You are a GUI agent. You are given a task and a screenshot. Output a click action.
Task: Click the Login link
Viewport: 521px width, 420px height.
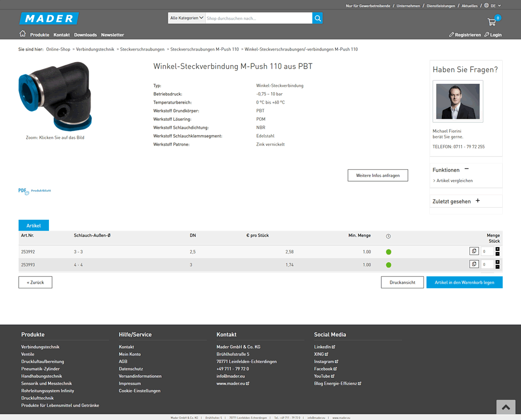(x=493, y=35)
